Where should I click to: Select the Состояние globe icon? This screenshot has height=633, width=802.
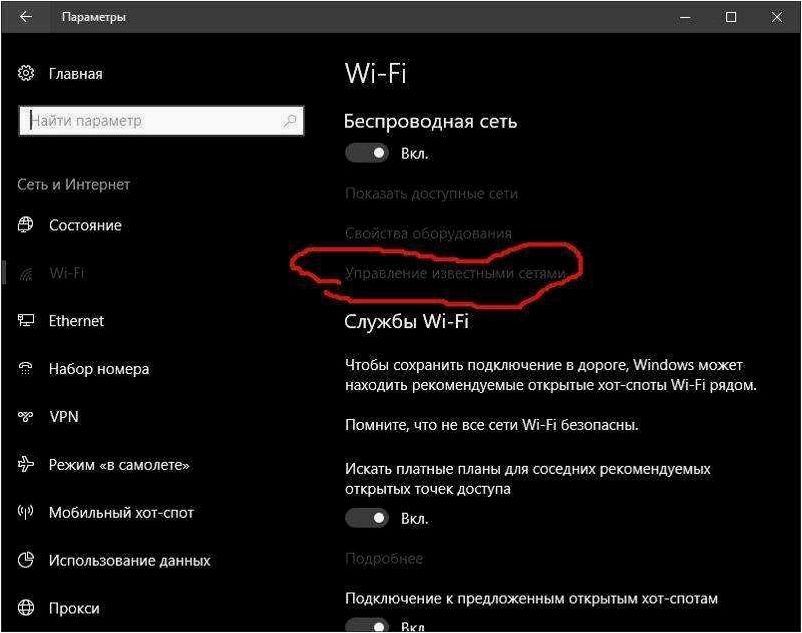pyautogui.click(x=26, y=224)
